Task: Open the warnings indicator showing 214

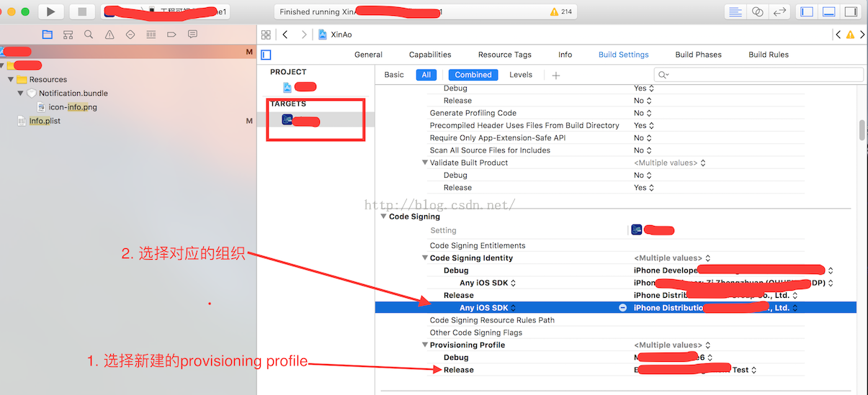Action: [561, 12]
